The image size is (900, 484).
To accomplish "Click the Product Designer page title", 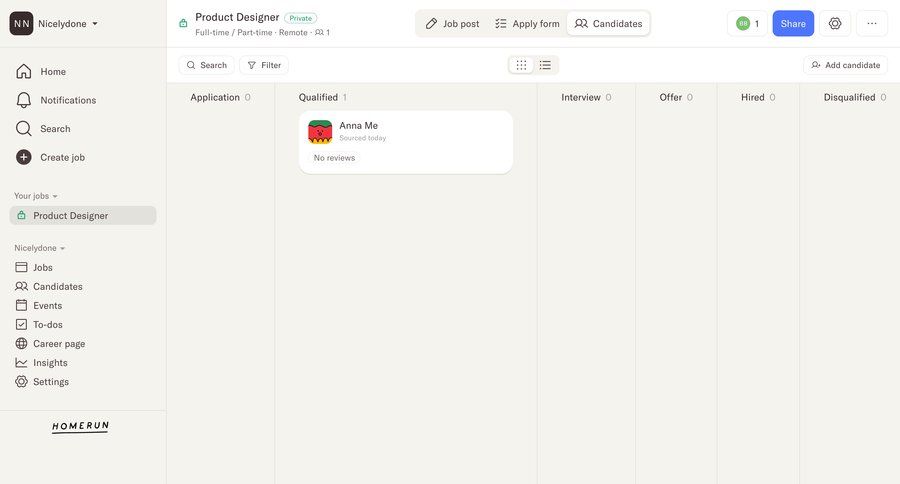I will tap(237, 17).
